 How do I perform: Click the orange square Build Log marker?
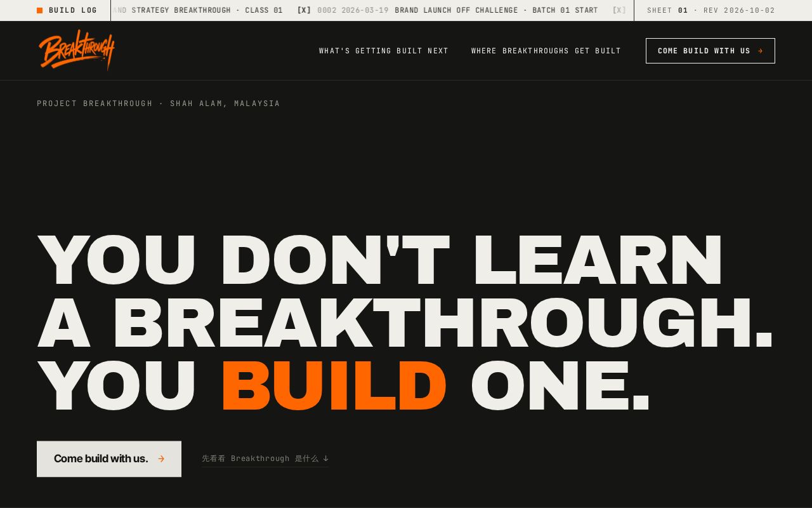(x=40, y=10)
